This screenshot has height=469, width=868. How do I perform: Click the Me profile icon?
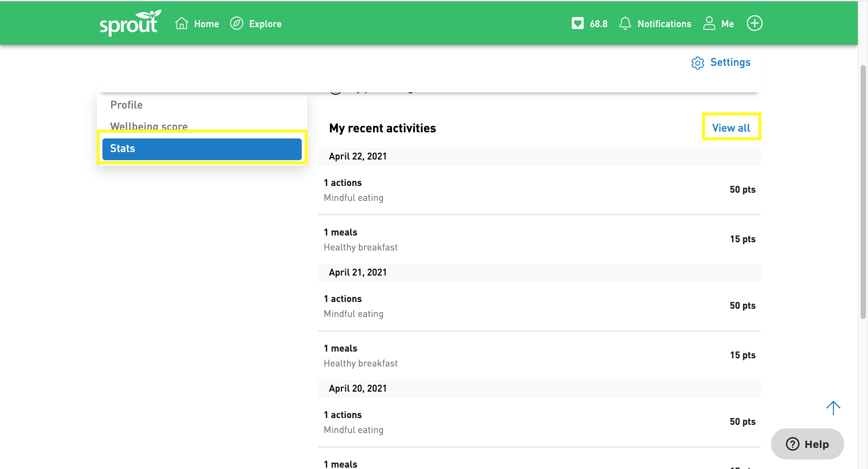click(709, 23)
